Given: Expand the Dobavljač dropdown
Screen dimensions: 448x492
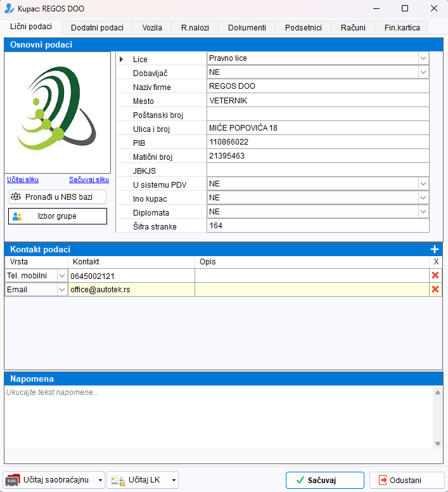Looking at the screenshot, I should (423, 72).
